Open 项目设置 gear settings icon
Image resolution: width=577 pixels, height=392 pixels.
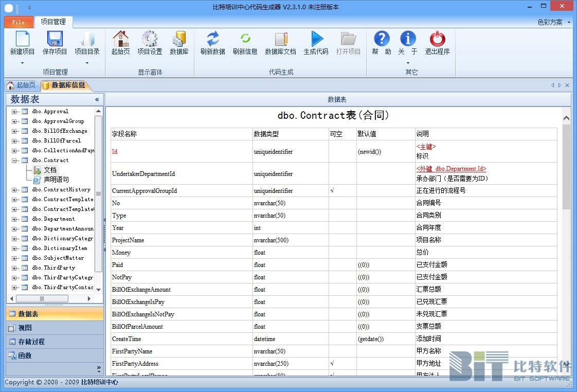coord(150,39)
